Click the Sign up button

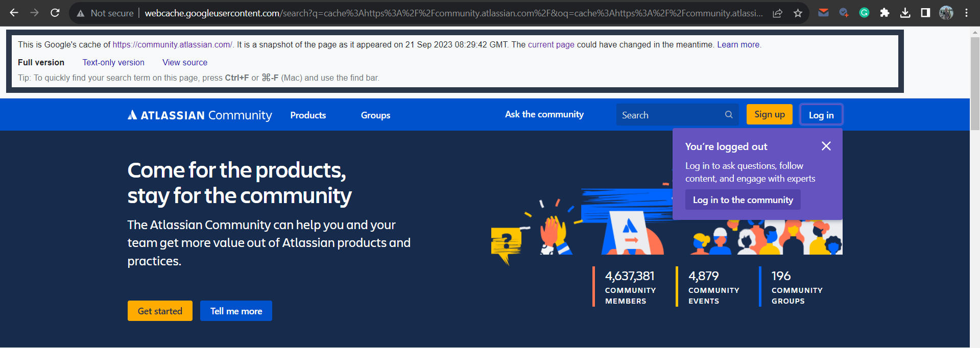click(770, 114)
